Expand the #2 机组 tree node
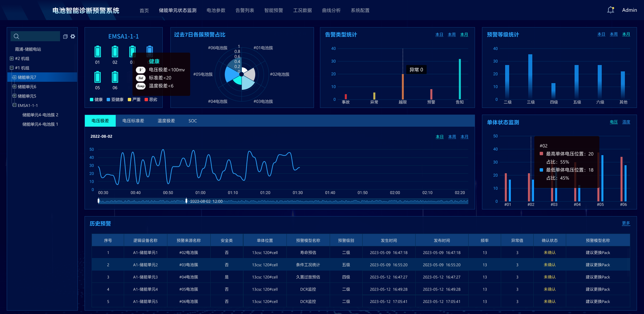Image resolution: width=644 pixels, height=314 pixels. point(12,59)
